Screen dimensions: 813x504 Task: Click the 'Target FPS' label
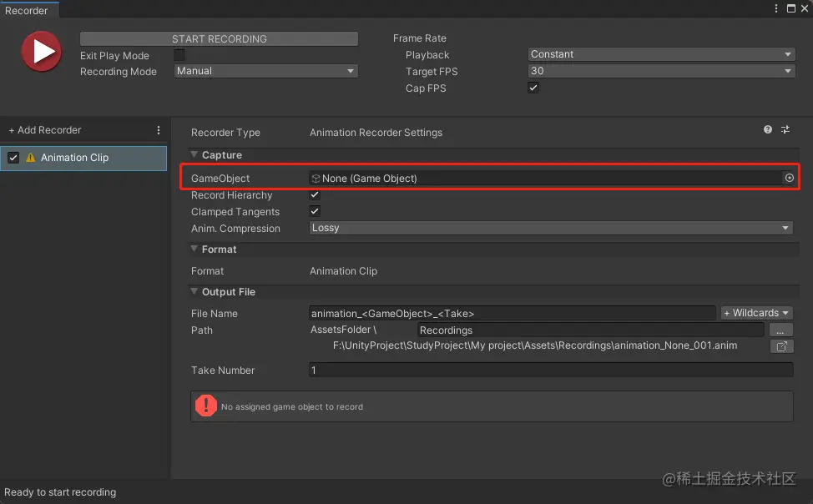click(432, 72)
